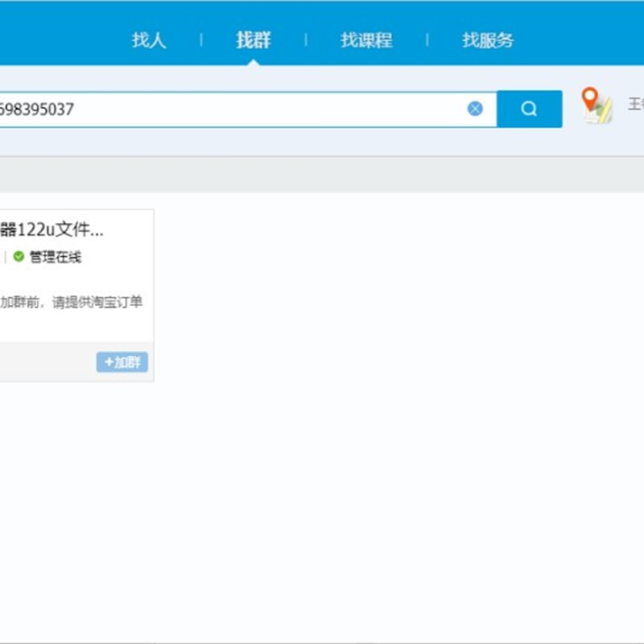Go to the 找服务 tab

click(488, 40)
